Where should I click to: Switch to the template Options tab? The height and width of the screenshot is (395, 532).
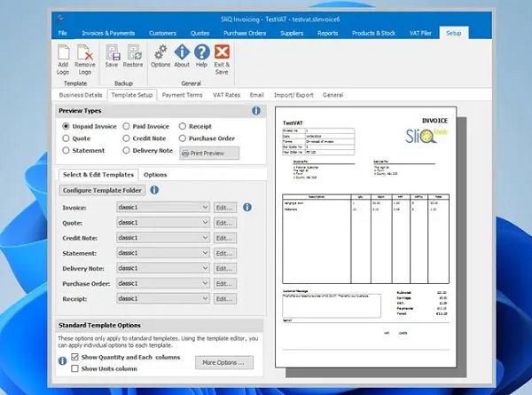[x=155, y=175]
